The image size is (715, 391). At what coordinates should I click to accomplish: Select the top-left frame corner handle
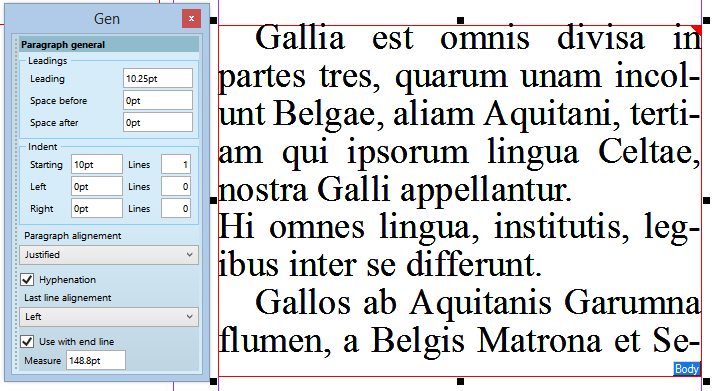[213, 20]
